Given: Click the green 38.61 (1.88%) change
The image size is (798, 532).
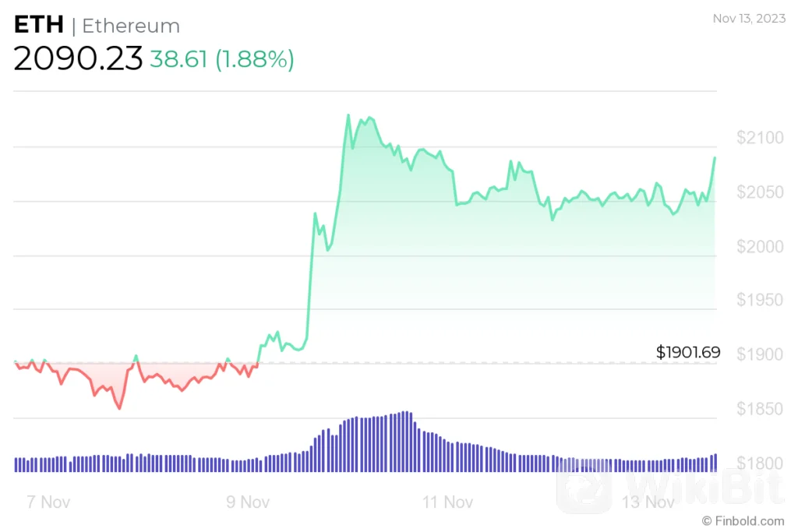Looking at the screenshot, I should [x=222, y=59].
